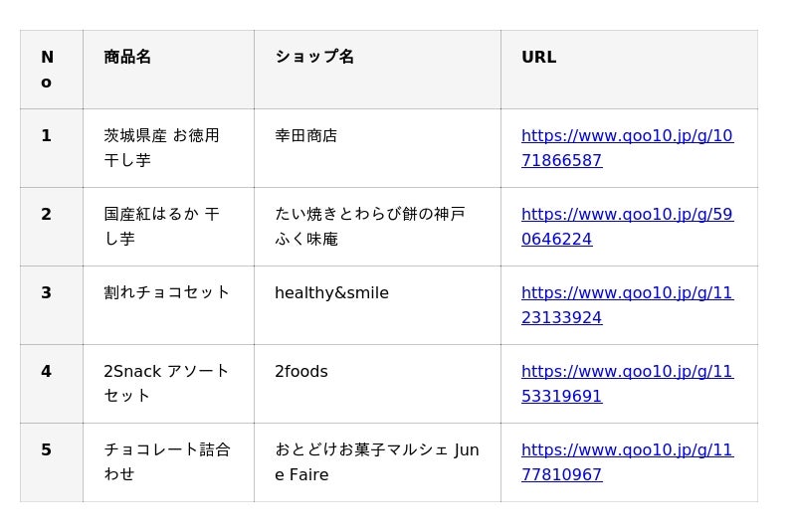
Task: Select the 2Snack アソートセット cell
Action: (x=166, y=383)
